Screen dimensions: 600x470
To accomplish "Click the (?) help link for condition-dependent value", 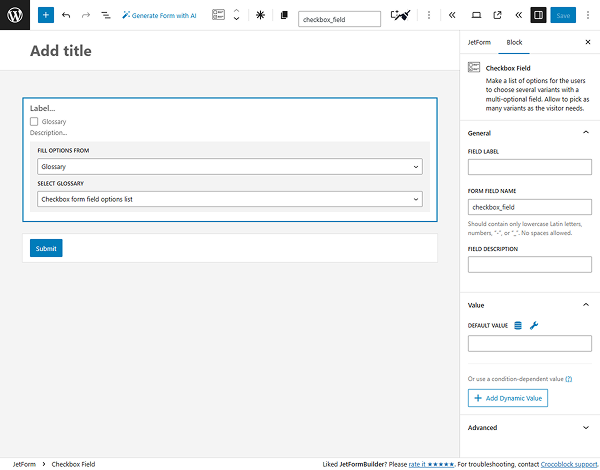I will click(x=568, y=379).
